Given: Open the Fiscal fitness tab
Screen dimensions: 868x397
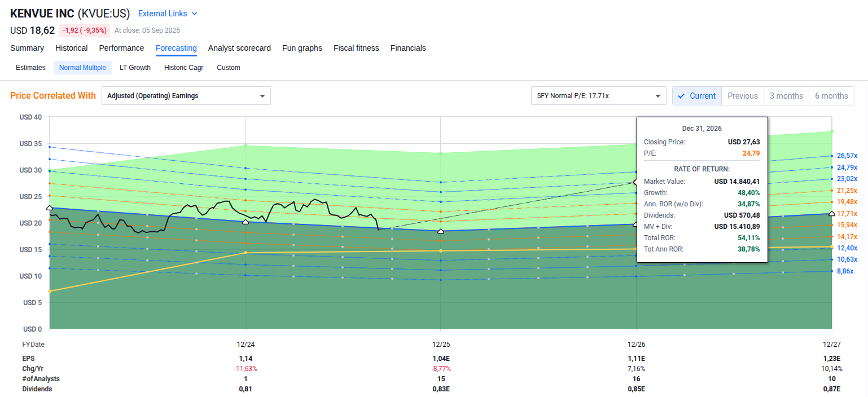Looking at the screenshot, I should (356, 48).
